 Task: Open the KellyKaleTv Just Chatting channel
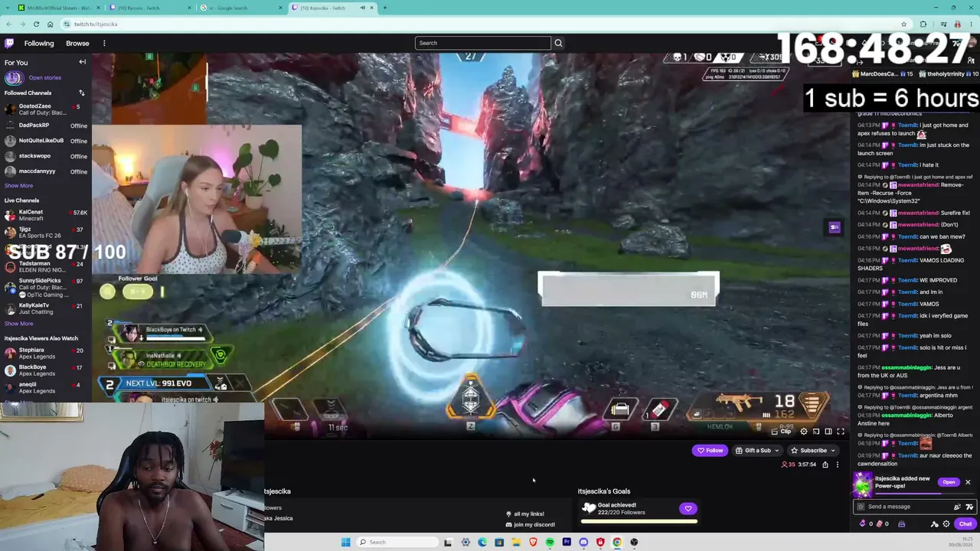(x=46, y=308)
